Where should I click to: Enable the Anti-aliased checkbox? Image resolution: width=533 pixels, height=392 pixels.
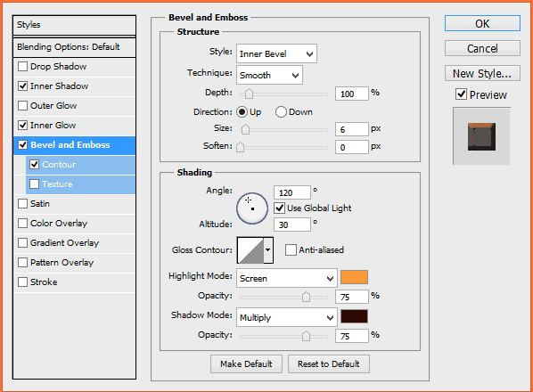tap(291, 250)
